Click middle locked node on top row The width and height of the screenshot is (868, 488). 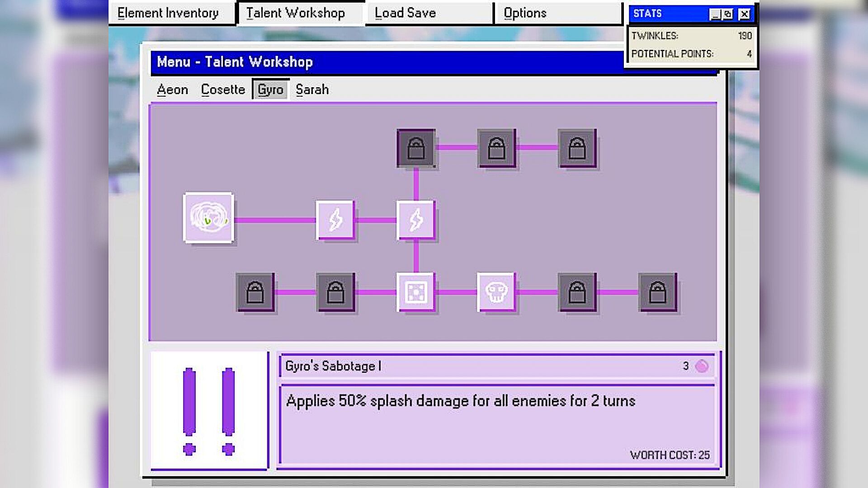[x=496, y=148]
